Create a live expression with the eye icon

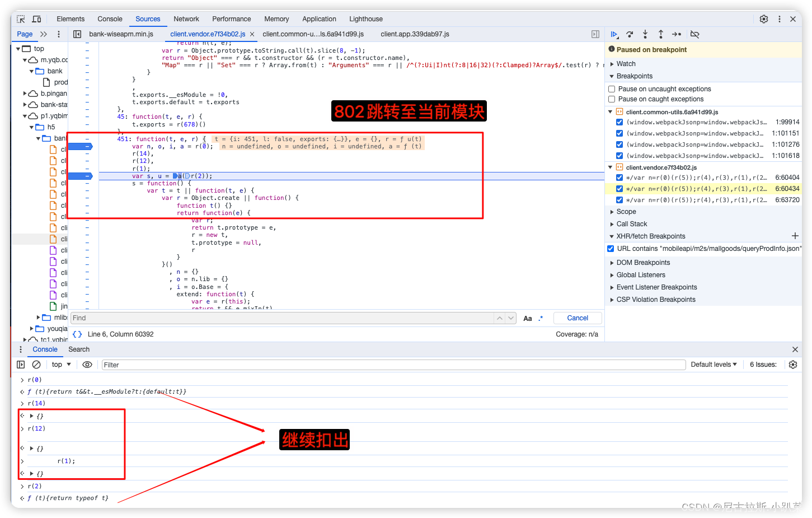(87, 365)
